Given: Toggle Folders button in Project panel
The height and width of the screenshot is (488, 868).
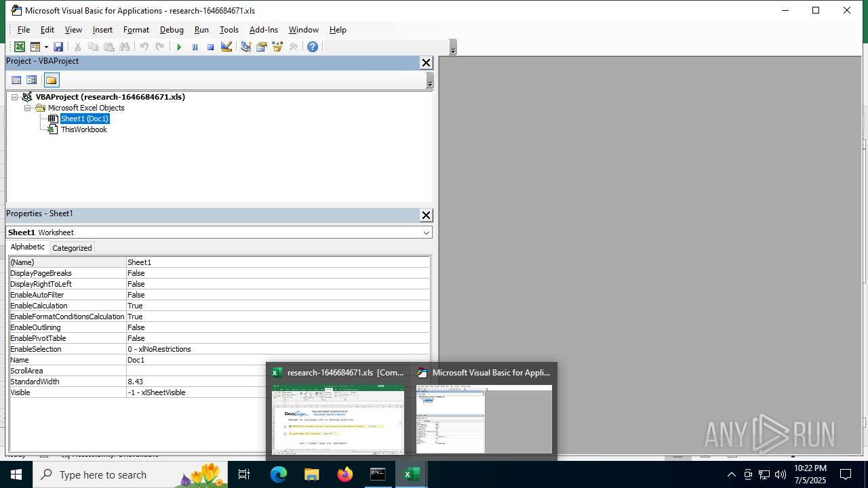Looking at the screenshot, I should tap(52, 80).
